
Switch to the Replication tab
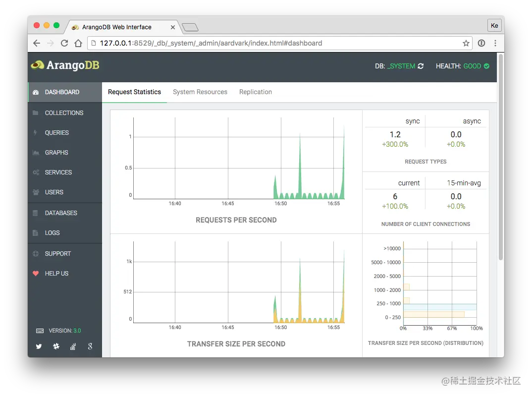point(256,92)
